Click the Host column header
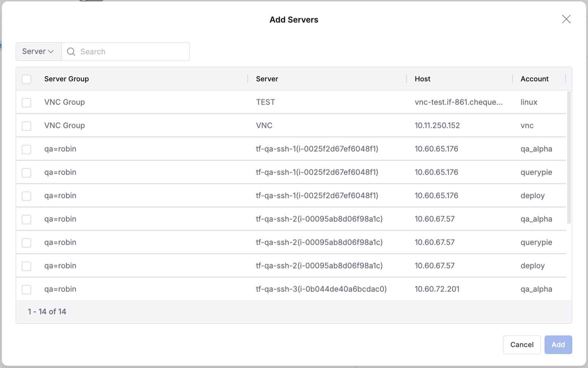 (x=422, y=79)
